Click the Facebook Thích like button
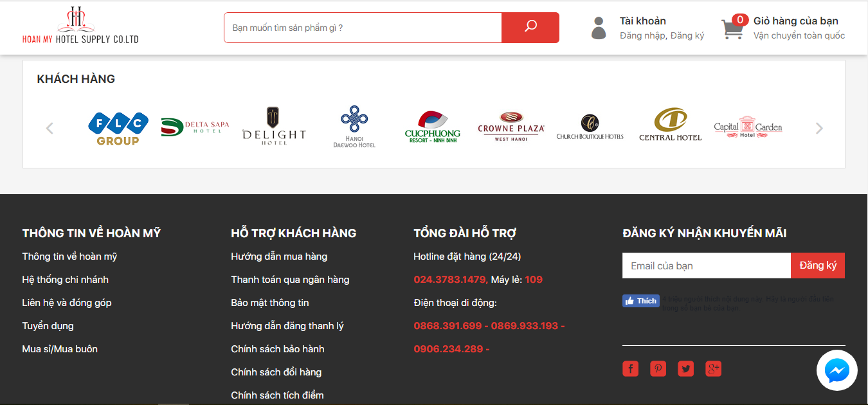This screenshot has width=868, height=405. coord(641,301)
